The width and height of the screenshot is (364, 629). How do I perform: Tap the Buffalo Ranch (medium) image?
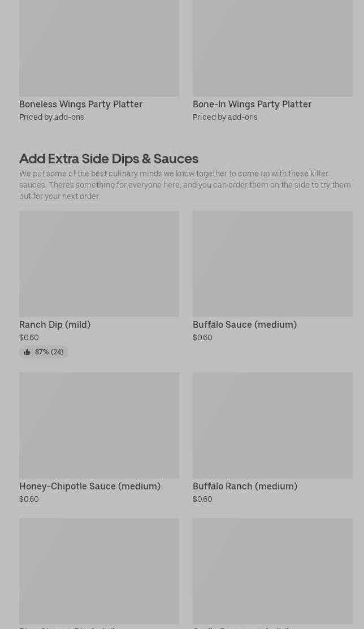[x=272, y=425]
